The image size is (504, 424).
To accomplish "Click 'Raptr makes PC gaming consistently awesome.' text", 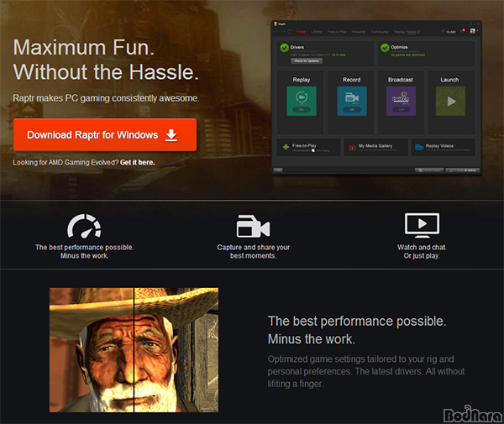I will tap(106, 98).
